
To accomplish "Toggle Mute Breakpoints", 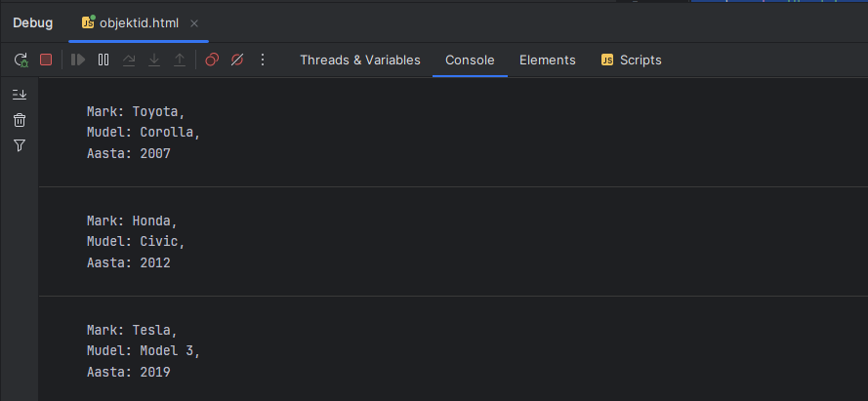I will tap(236, 60).
